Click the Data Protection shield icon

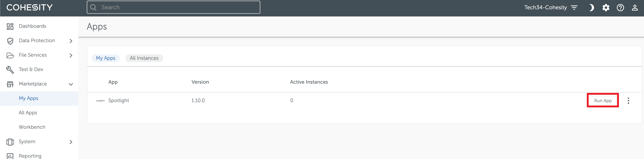coord(10,41)
